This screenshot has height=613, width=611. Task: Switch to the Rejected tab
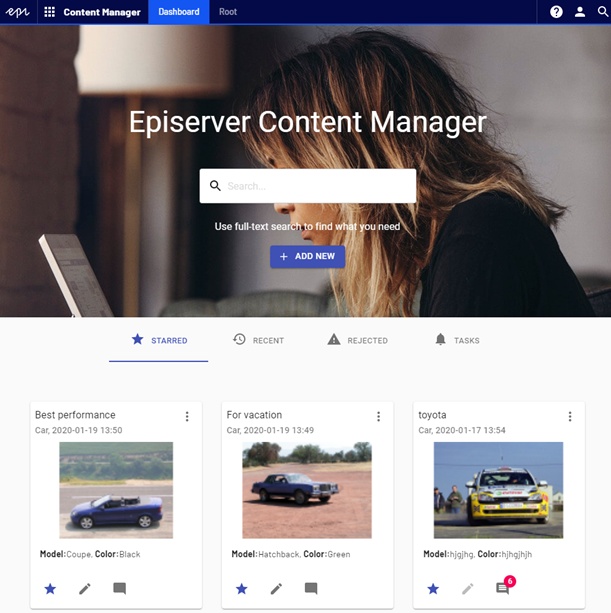[357, 340]
